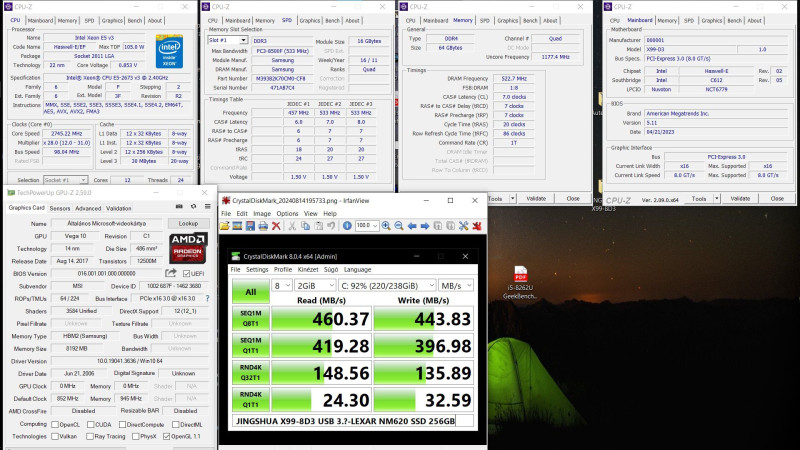The image size is (800, 450).
Task: Click the GPU Name field in GPU-Z
Action: click(106, 223)
